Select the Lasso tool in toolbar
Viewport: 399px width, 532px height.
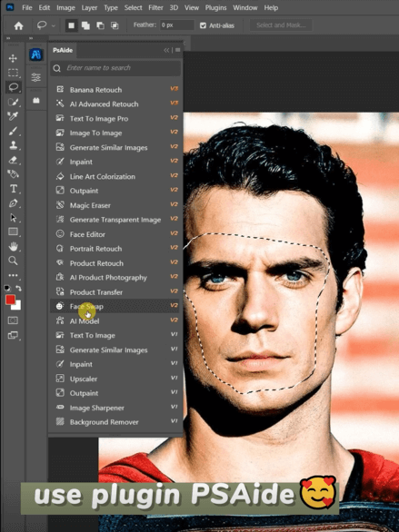coord(13,87)
